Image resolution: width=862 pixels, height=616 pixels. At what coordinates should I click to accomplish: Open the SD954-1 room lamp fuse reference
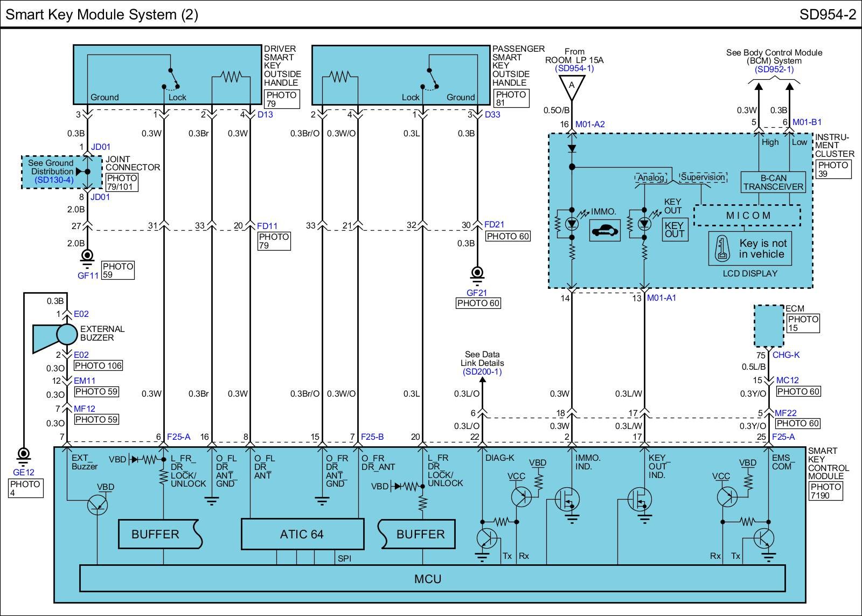tap(574, 68)
